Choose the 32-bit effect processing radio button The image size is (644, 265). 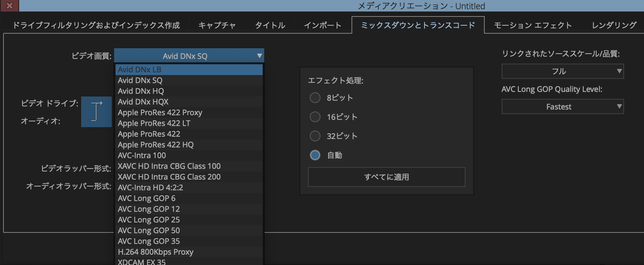(315, 136)
